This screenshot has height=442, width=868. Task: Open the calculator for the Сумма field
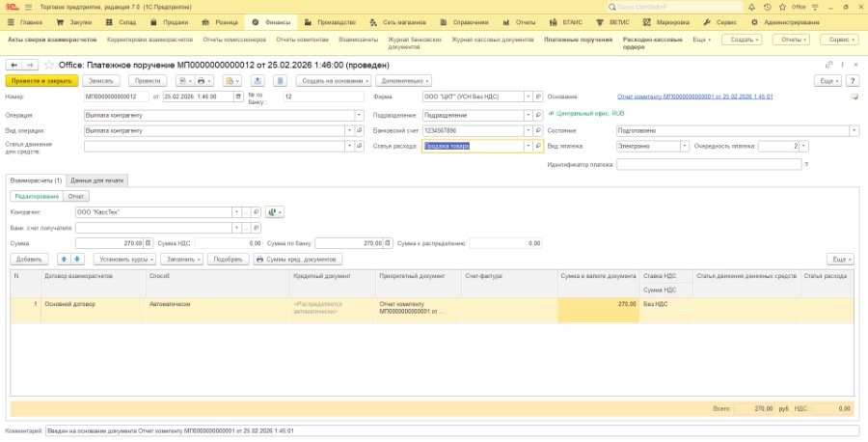tap(149, 243)
